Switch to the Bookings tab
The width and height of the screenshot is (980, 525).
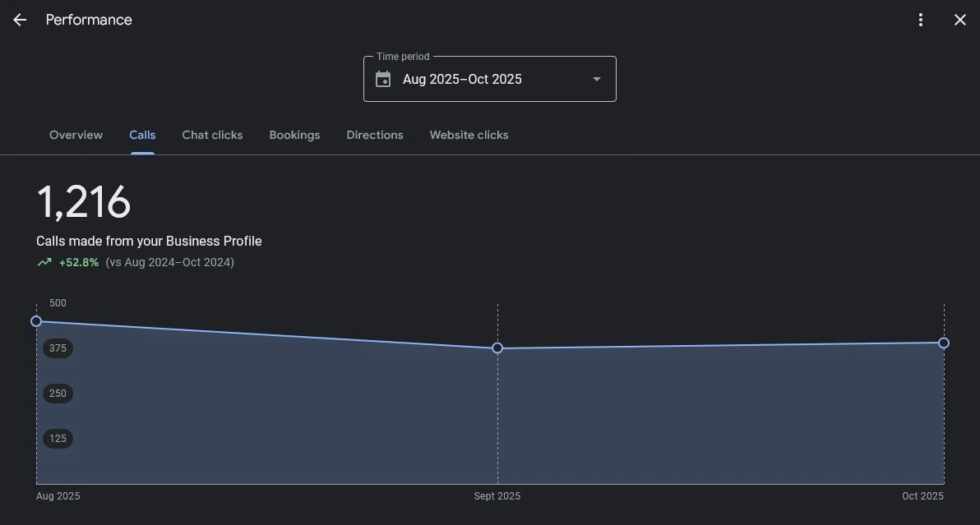pos(294,135)
